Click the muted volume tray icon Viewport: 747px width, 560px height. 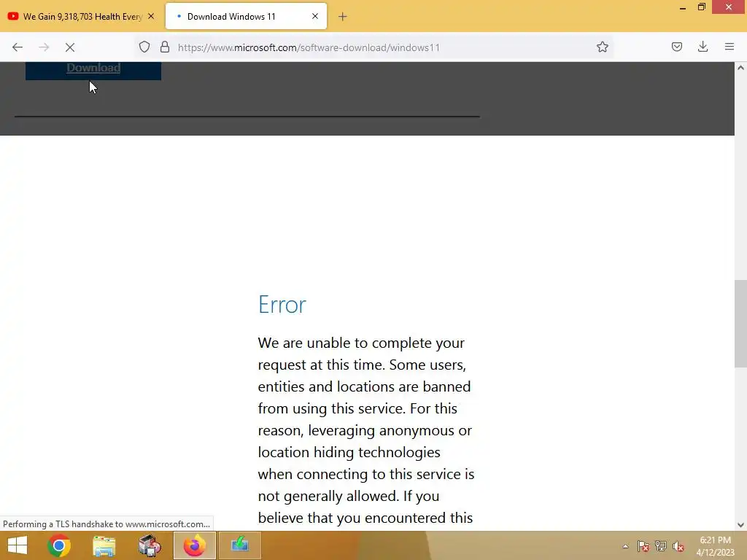678,546
